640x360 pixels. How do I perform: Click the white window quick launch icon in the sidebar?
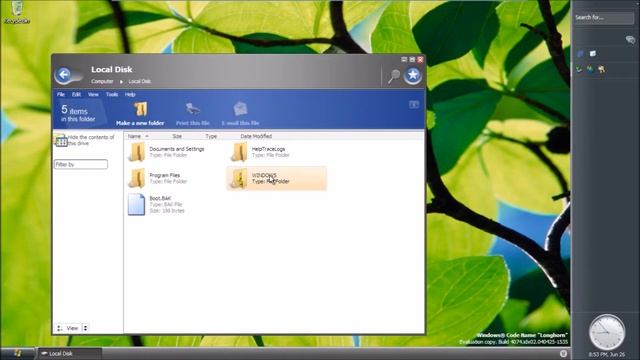(593, 53)
